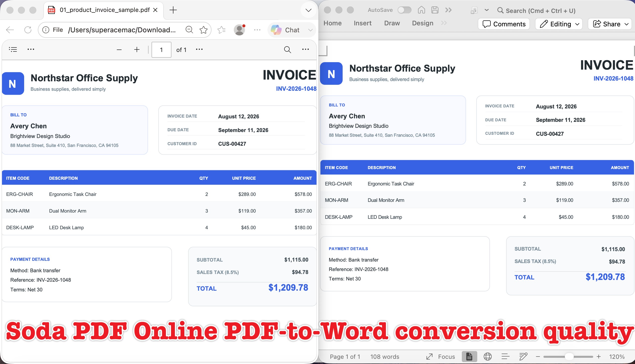Open the Insert ribbon tab
This screenshot has height=364, width=635.
(363, 23)
